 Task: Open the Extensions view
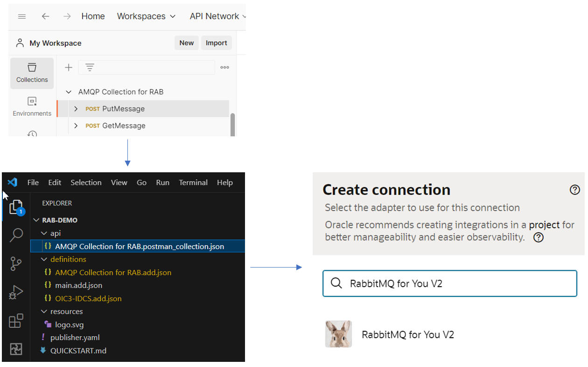pyautogui.click(x=16, y=321)
